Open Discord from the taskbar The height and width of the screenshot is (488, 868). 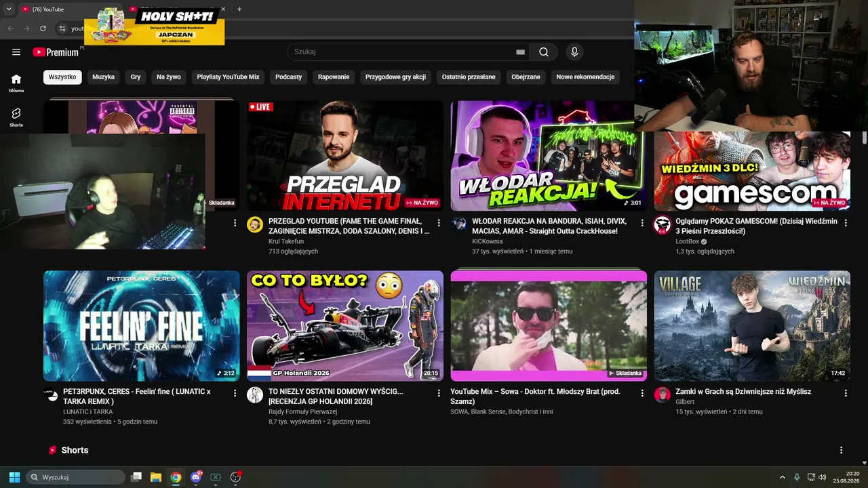click(x=197, y=477)
